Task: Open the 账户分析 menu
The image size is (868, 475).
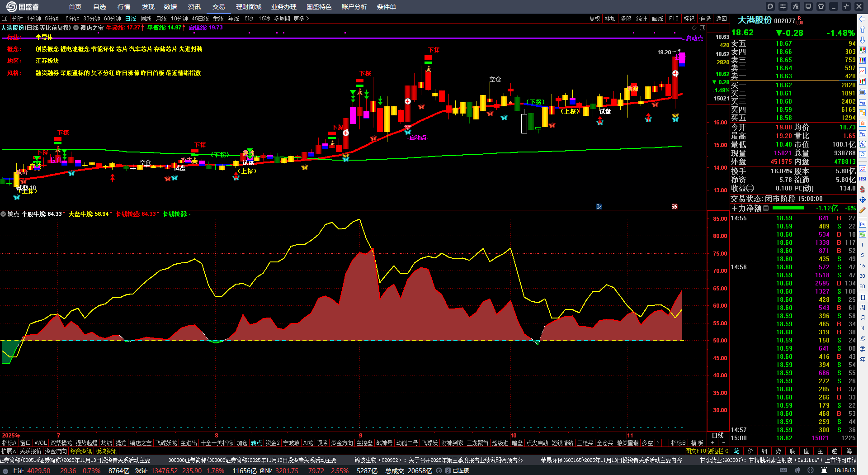Action: pos(354,7)
